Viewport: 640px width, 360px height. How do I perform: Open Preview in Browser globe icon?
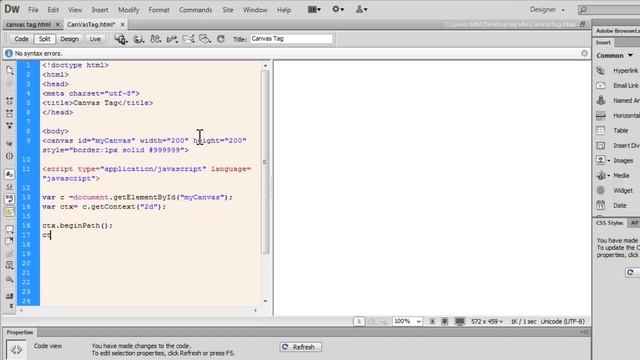pyautogui.click(x=139, y=39)
